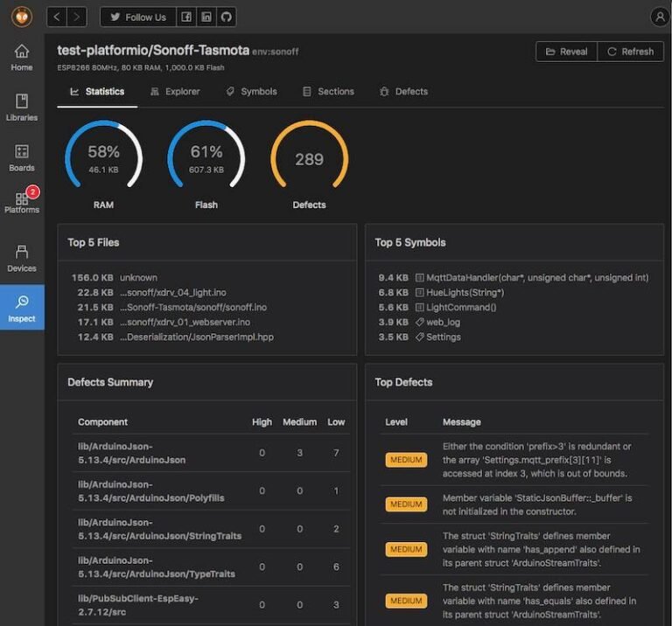Click the Reveal button

567,52
